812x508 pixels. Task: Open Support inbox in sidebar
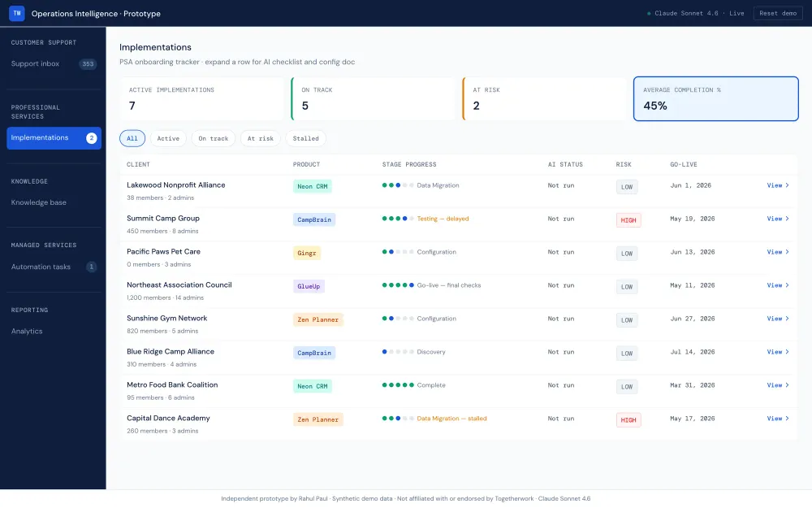tap(54, 63)
